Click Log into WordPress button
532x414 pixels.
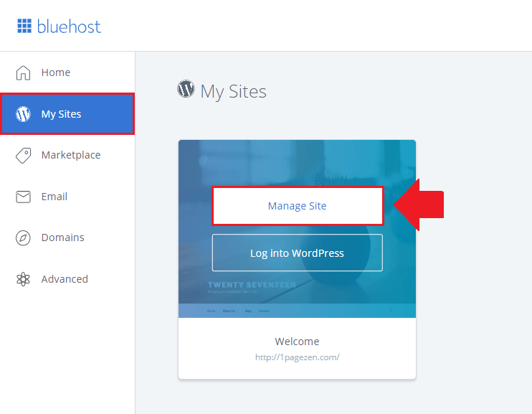298,253
